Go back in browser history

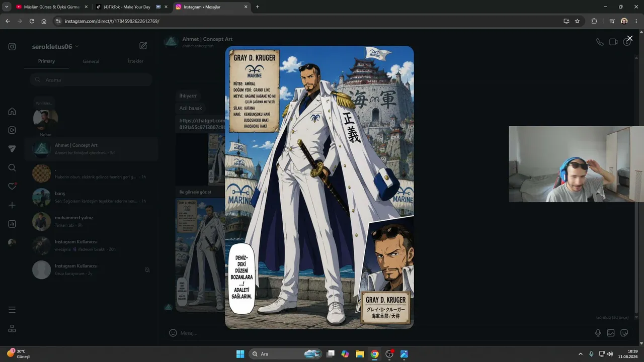coord(8,21)
